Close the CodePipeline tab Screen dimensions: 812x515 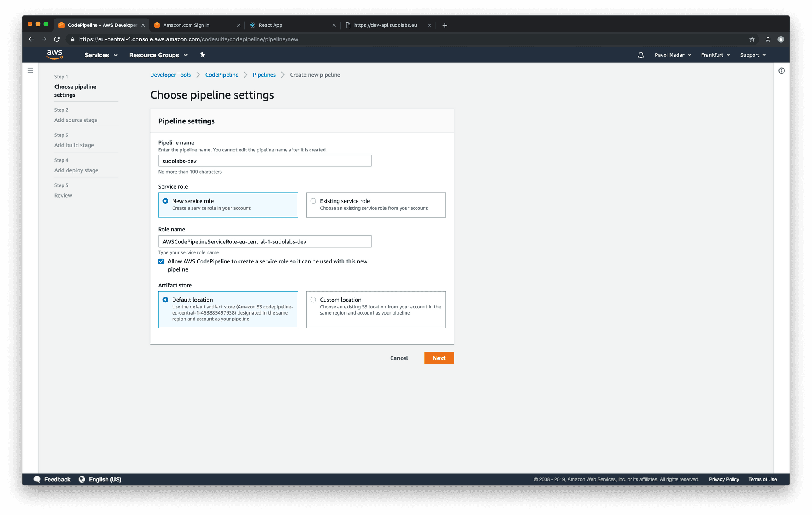coord(143,25)
